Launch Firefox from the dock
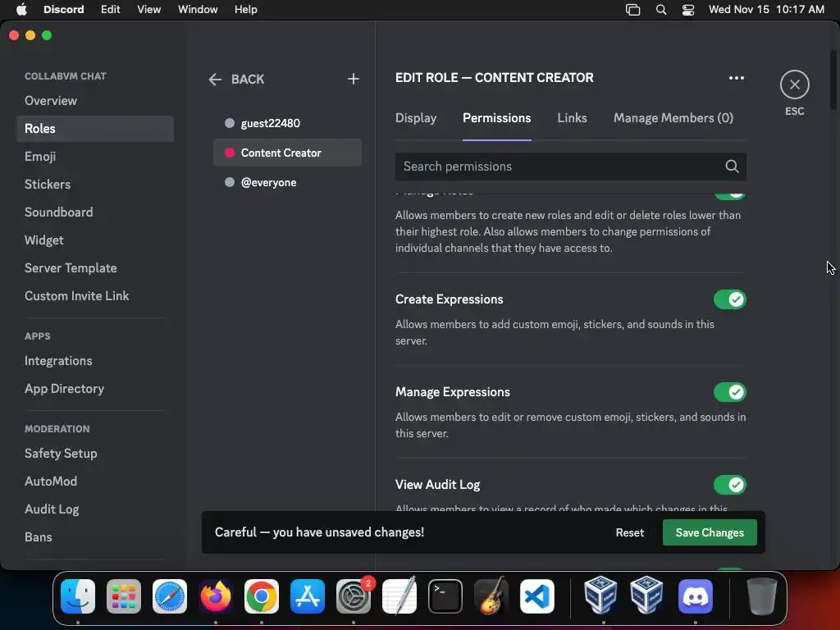 pos(216,596)
